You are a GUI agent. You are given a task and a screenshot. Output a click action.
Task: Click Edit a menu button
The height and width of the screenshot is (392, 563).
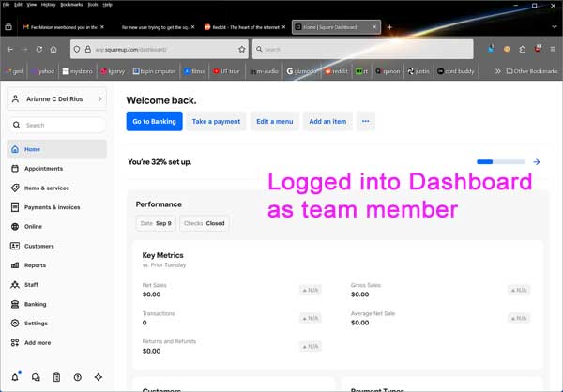(275, 121)
